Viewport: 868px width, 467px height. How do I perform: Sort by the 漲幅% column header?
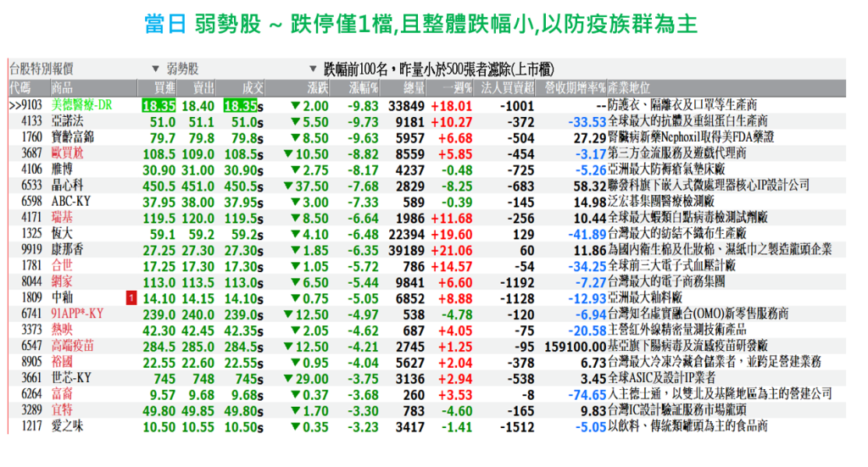point(362,87)
